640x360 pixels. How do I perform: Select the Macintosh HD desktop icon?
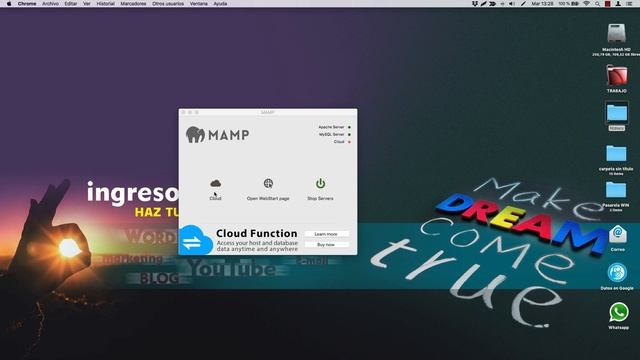(x=616, y=34)
